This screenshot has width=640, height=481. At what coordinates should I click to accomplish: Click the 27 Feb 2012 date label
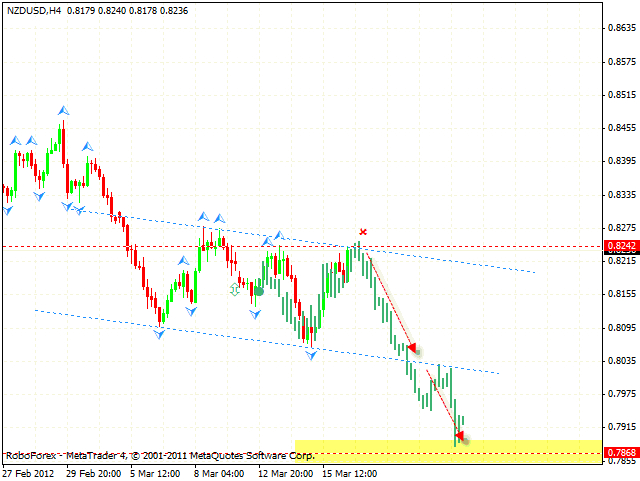pyautogui.click(x=30, y=472)
